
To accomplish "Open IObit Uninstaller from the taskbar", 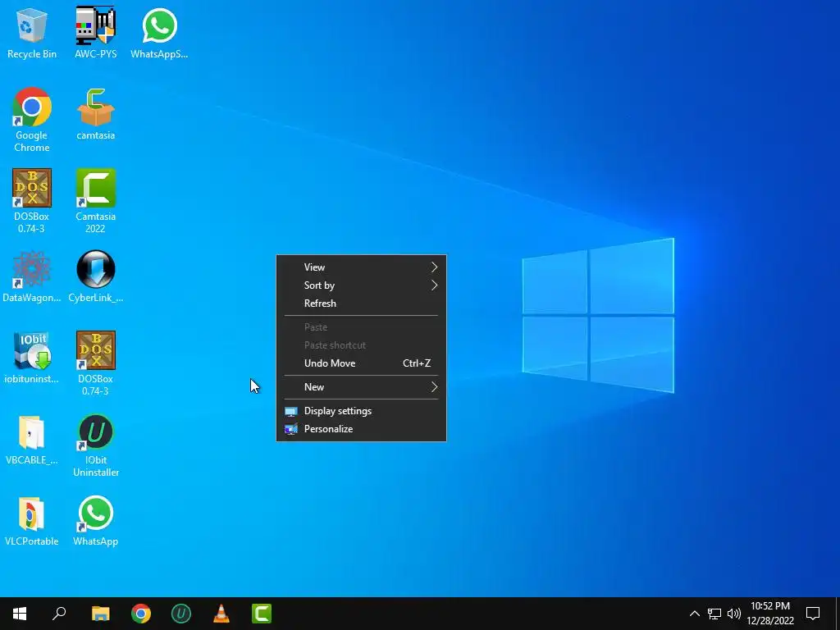I will coord(181,614).
